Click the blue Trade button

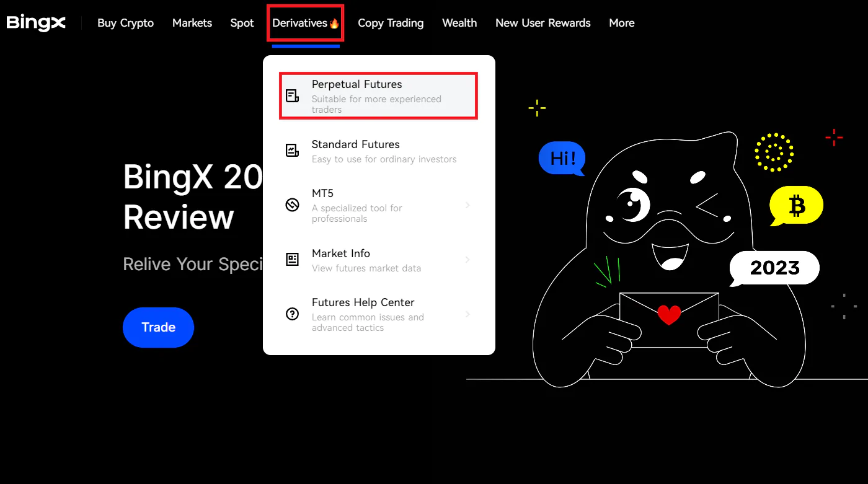coord(158,327)
